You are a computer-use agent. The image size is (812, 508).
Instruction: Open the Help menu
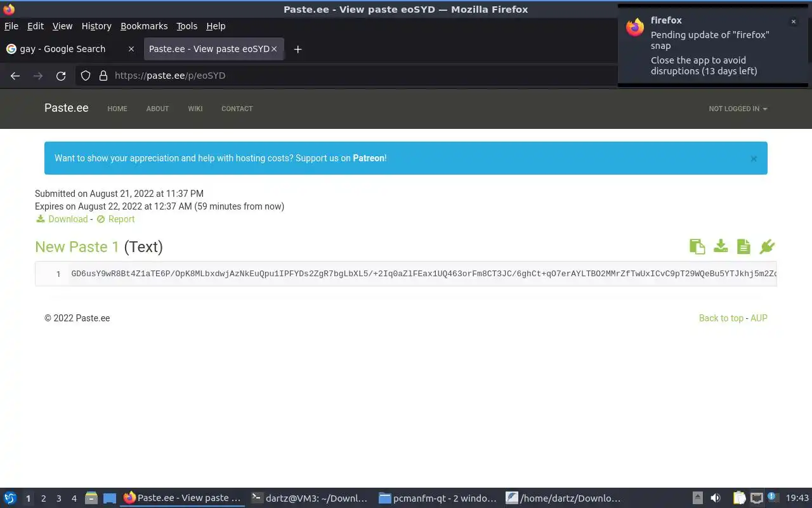(x=216, y=26)
